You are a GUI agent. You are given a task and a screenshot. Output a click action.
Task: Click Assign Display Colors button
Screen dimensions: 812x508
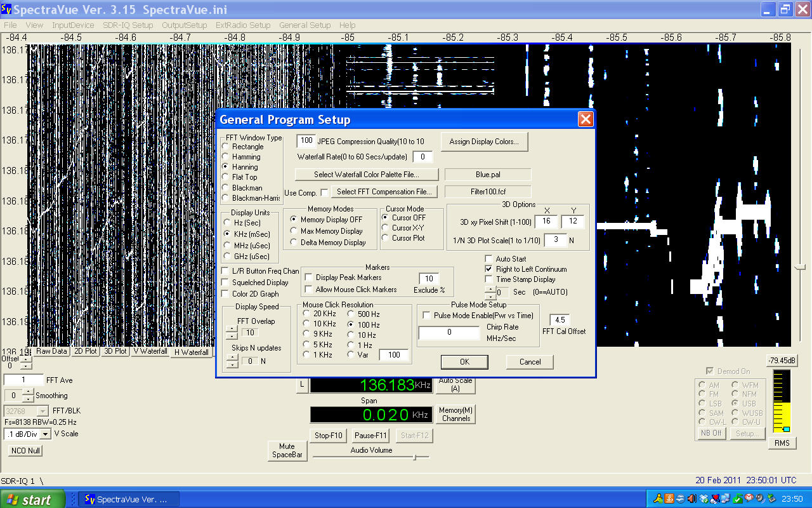[x=484, y=142]
